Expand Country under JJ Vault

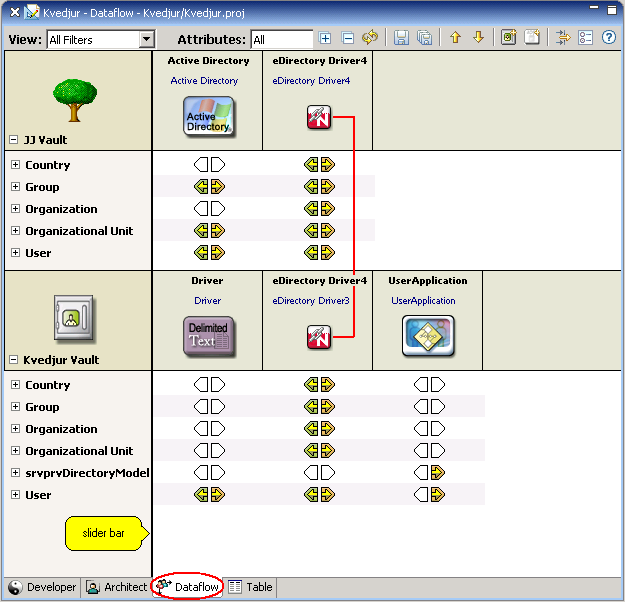pos(15,165)
